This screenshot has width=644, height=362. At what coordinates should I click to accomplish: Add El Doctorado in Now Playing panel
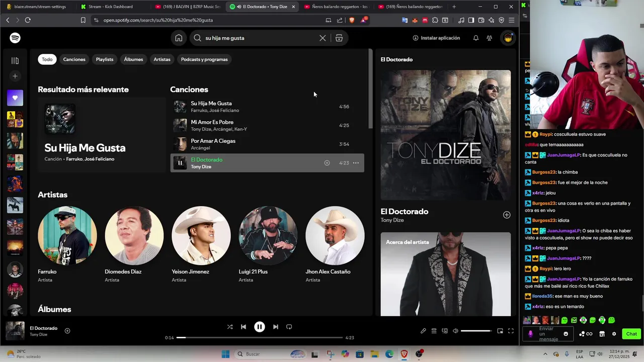[x=507, y=215]
